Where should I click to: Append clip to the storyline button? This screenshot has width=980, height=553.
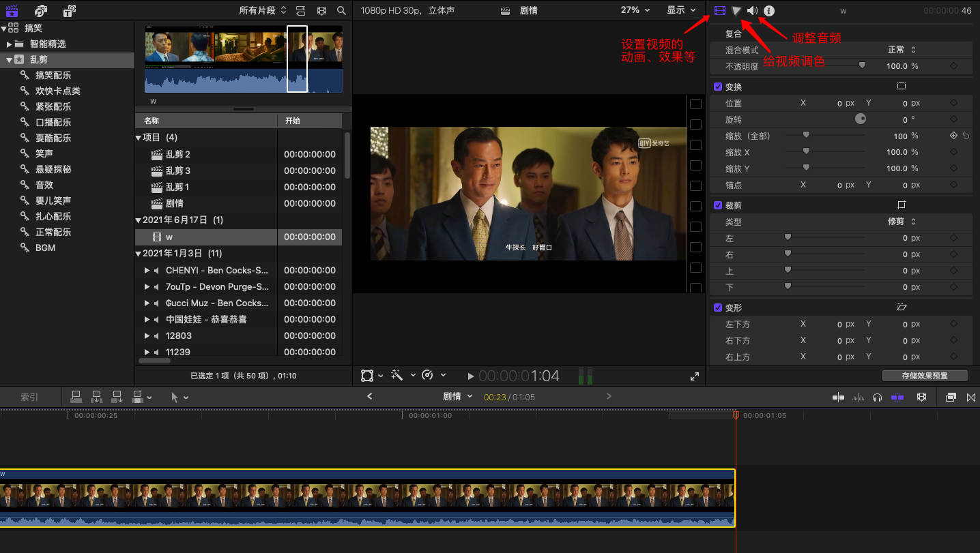[x=117, y=396]
